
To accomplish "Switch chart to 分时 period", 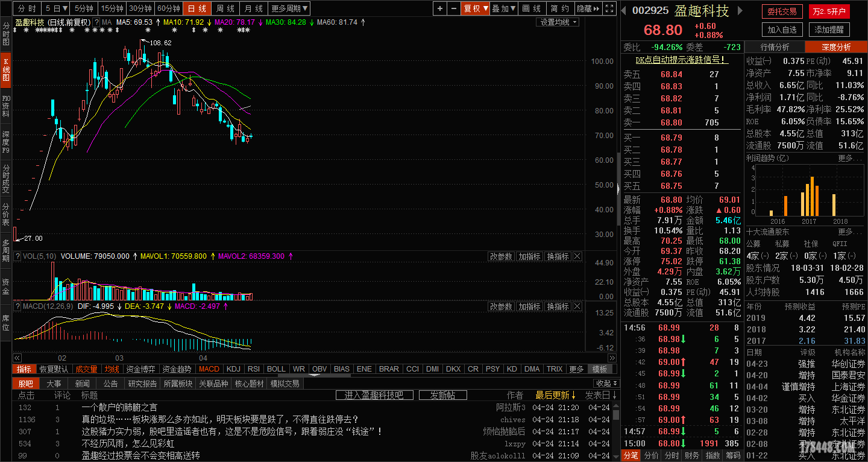I will pyautogui.click(x=27, y=8).
